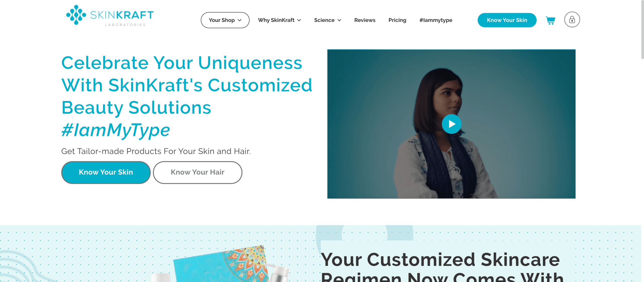Image resolution: width=644 pixels, height=282 pixels.
Task: Click the #IamMyType headline text
Action: coord(116,130)
